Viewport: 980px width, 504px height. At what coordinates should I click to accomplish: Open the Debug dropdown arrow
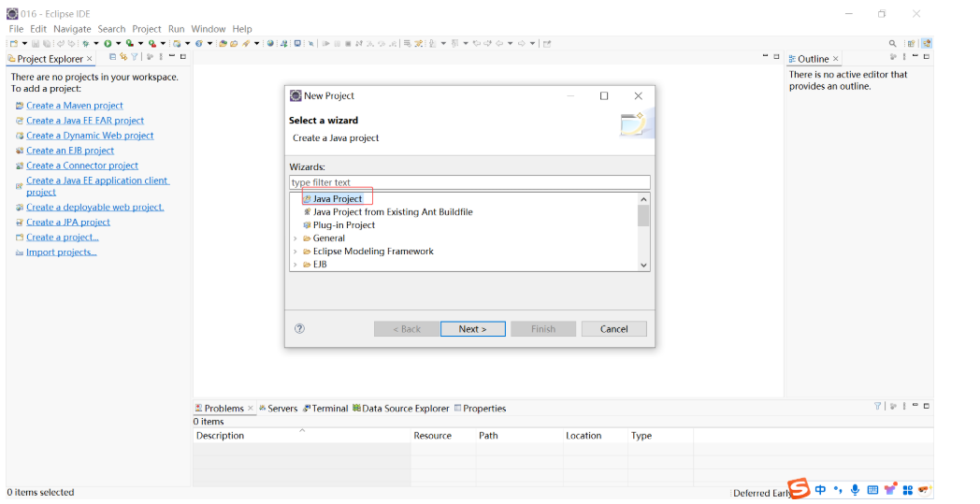point(95,44)
